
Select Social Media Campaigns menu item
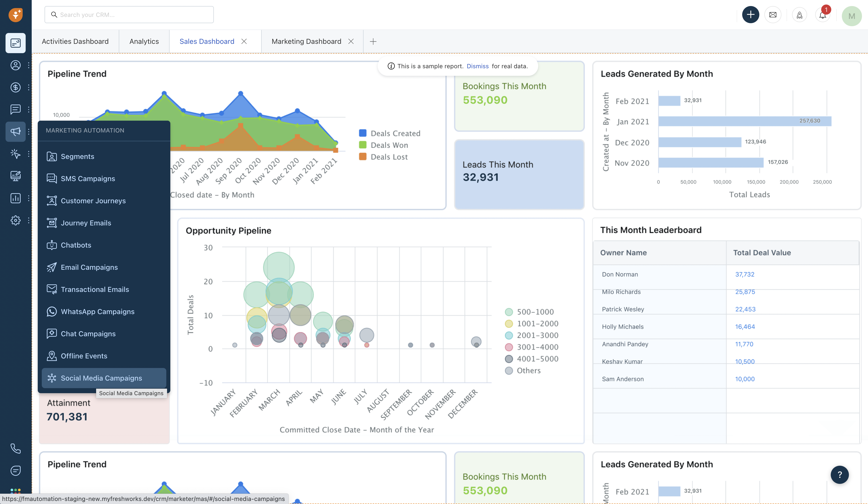click(x=101, y=378)
